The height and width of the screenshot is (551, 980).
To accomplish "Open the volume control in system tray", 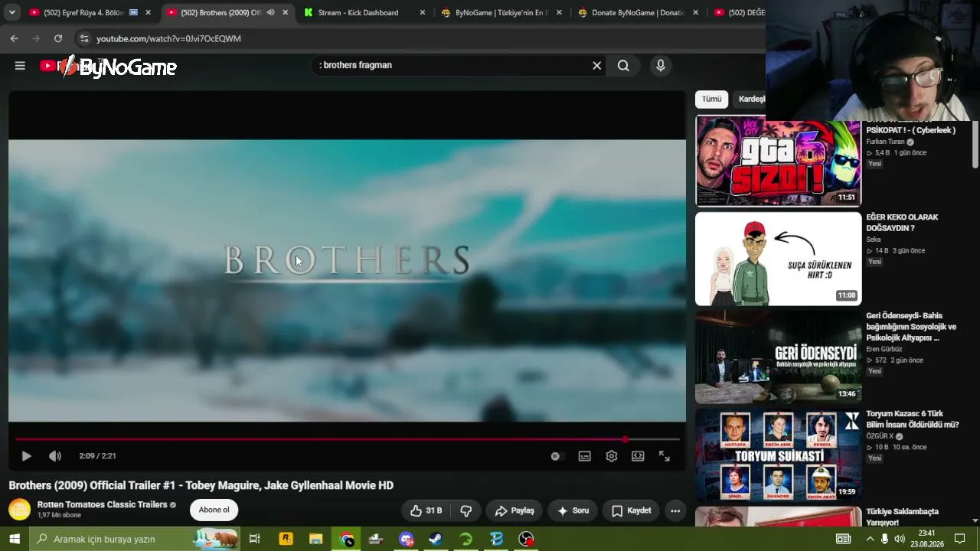I will (x=900, y=539).
